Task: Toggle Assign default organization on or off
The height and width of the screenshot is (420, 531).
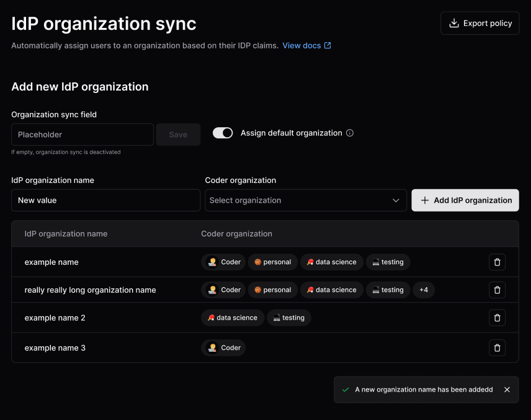Action: [x=223, y=133]
